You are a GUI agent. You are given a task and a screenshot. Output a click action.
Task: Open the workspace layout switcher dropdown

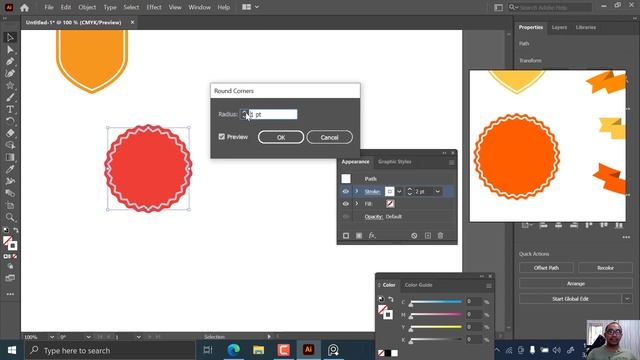point(251,7)
